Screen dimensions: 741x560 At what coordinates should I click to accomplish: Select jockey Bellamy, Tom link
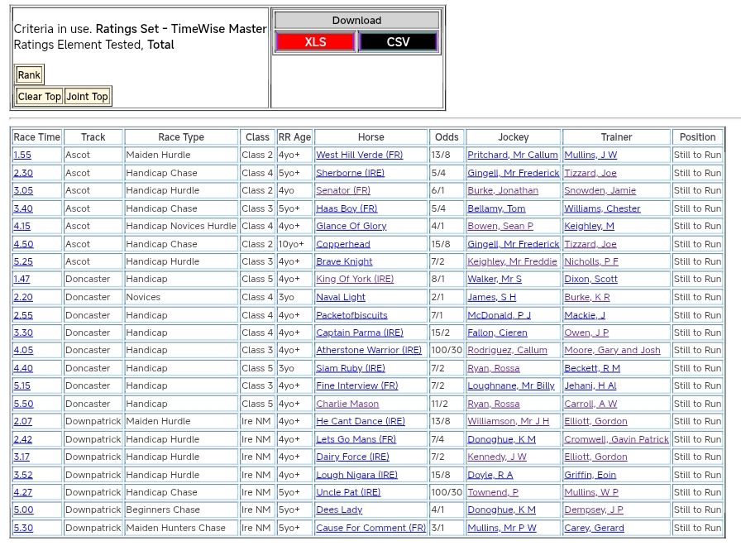click(496, 208)
